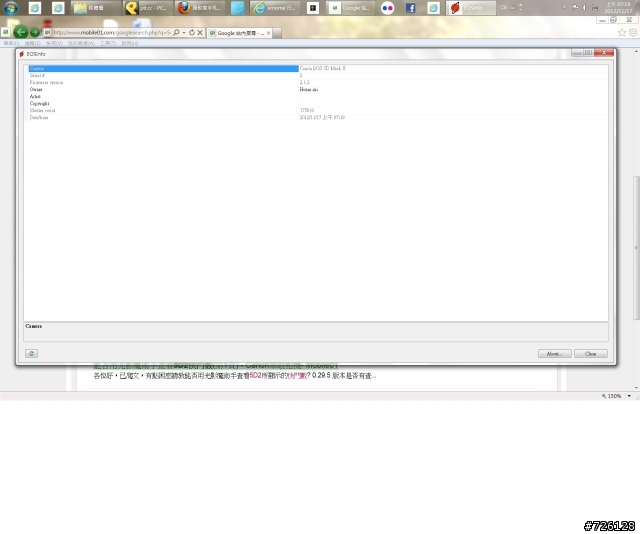
Task: Go back in the browser
Action: [x=20, y=32]
